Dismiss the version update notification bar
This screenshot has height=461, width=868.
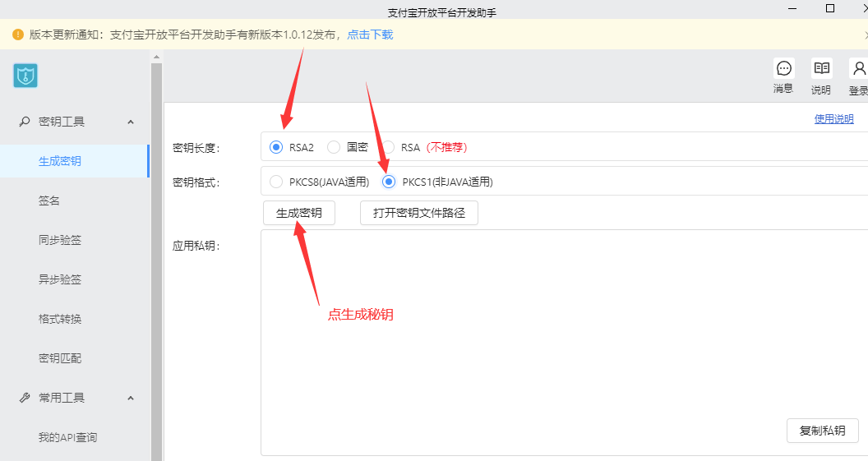pos(866,35)
